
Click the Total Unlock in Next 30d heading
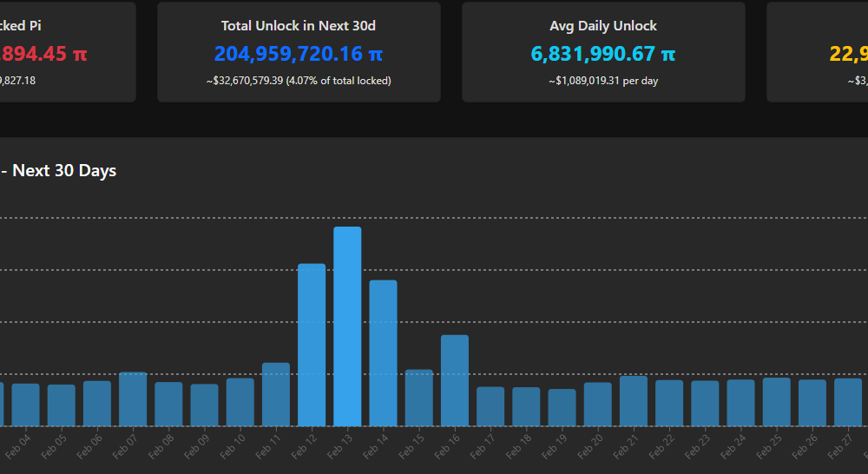[299, 26]
